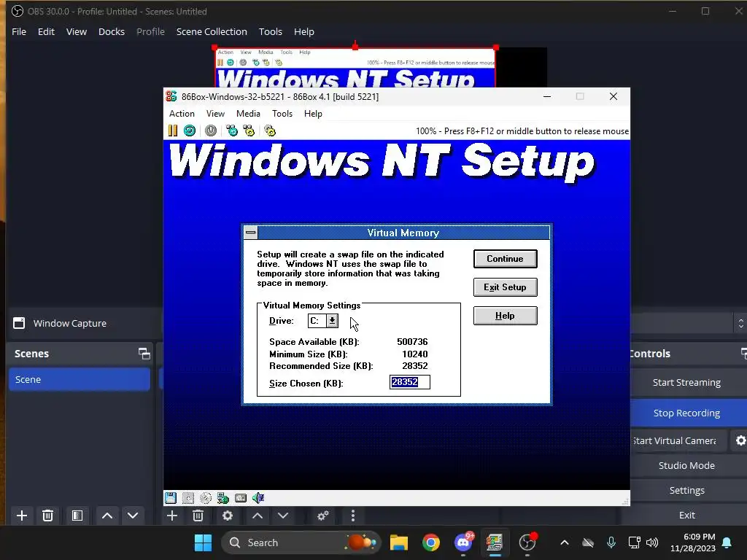Open the Drive dropdown arrow

(332, 321)
